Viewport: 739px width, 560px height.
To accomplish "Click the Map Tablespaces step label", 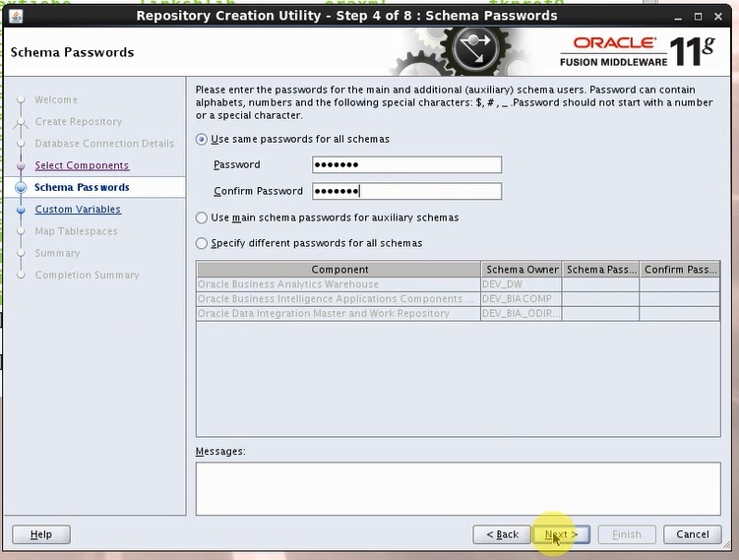I will [x=76, y=231].
